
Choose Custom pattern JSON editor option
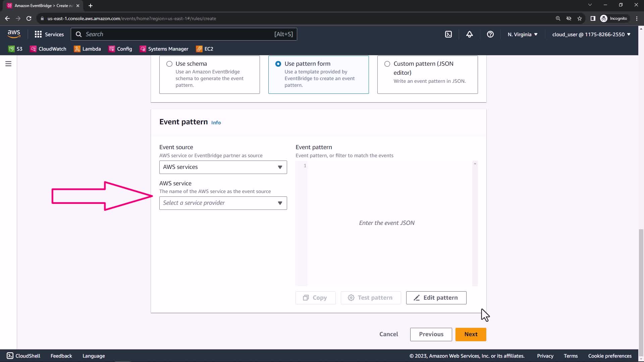[387, 64]
